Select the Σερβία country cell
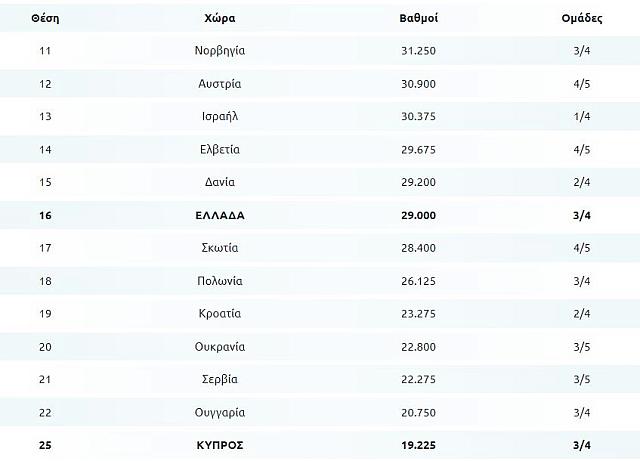 [x=221, y=379]
